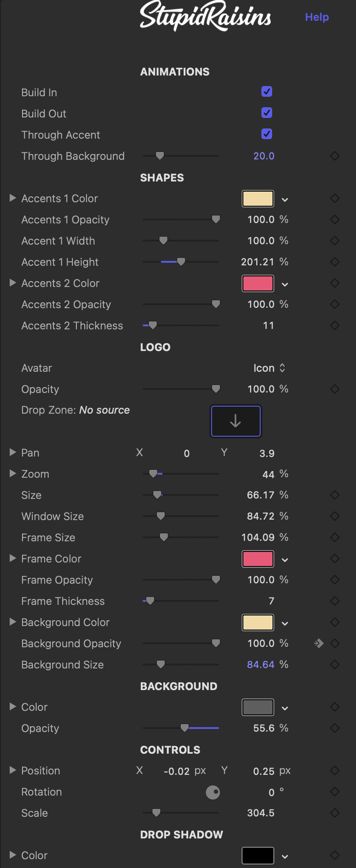Open the Help link
This screenshot has height=868, width=356.
317,17
